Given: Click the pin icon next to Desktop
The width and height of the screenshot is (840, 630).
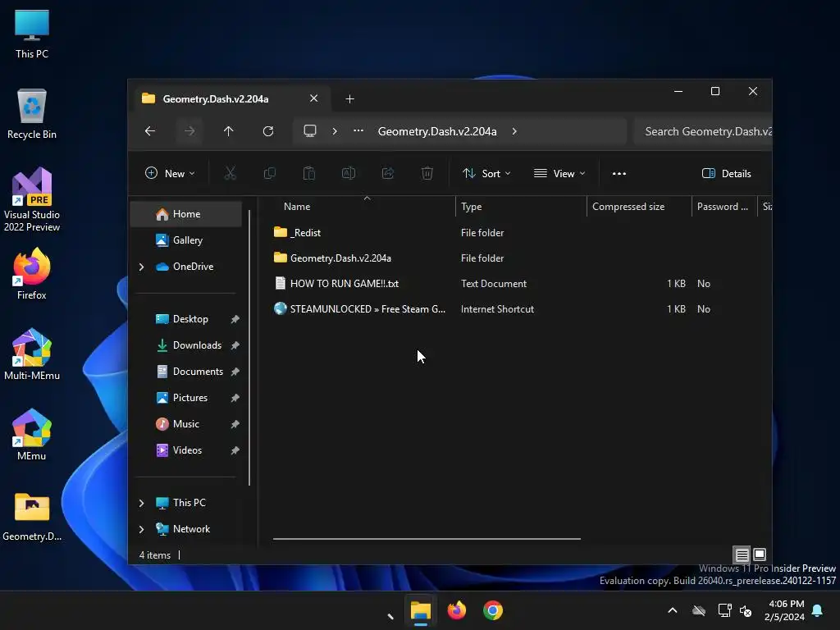Looking at the screenshot, I should tap(235, 319).
